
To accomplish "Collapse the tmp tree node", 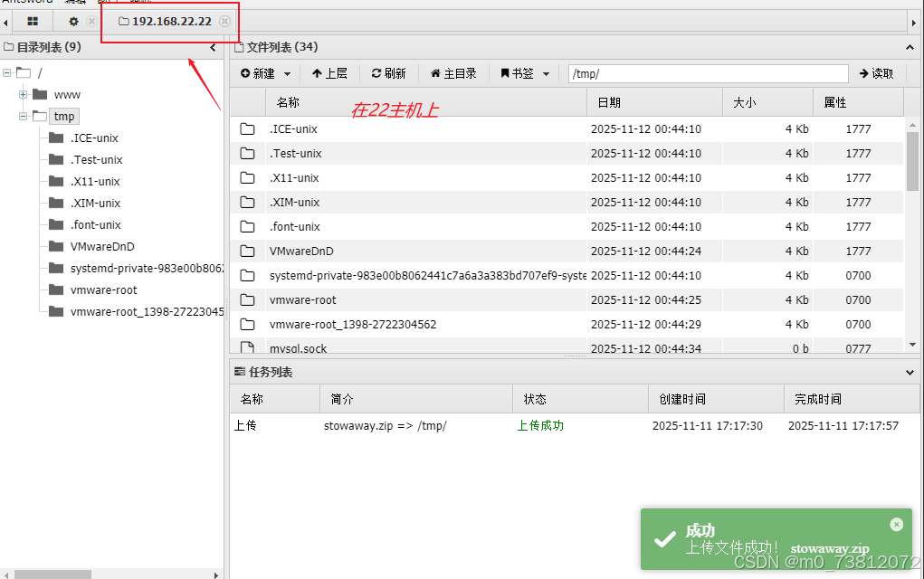I will pyautogui.click(x=23, y=116).
